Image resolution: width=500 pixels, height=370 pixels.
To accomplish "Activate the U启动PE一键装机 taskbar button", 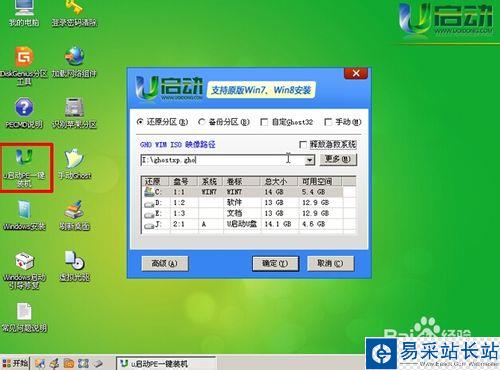I will click(166, 363).
